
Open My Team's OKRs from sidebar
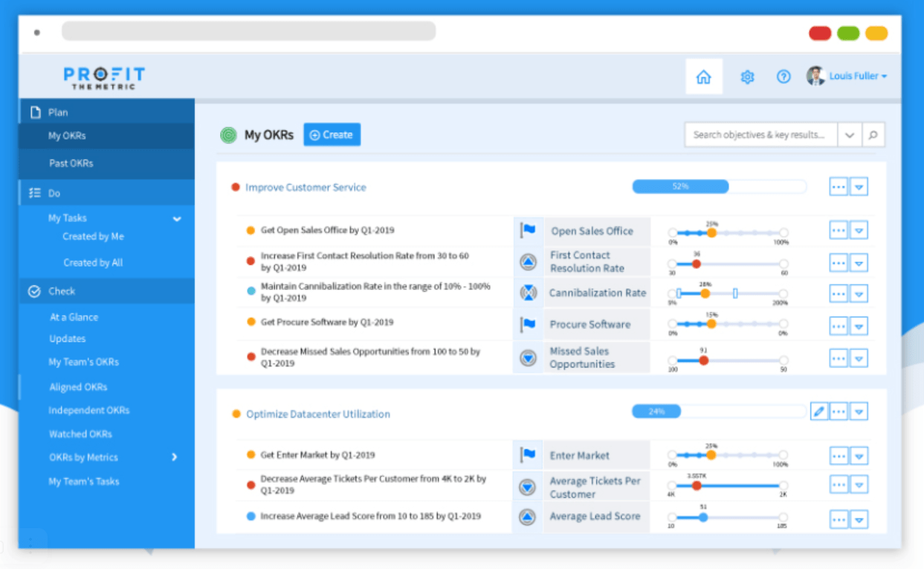[83, 362]
